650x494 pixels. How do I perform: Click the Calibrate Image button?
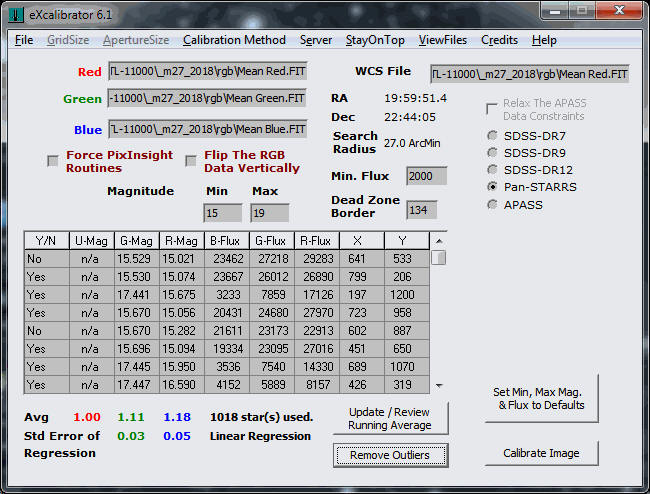click(x=541, y=453)
